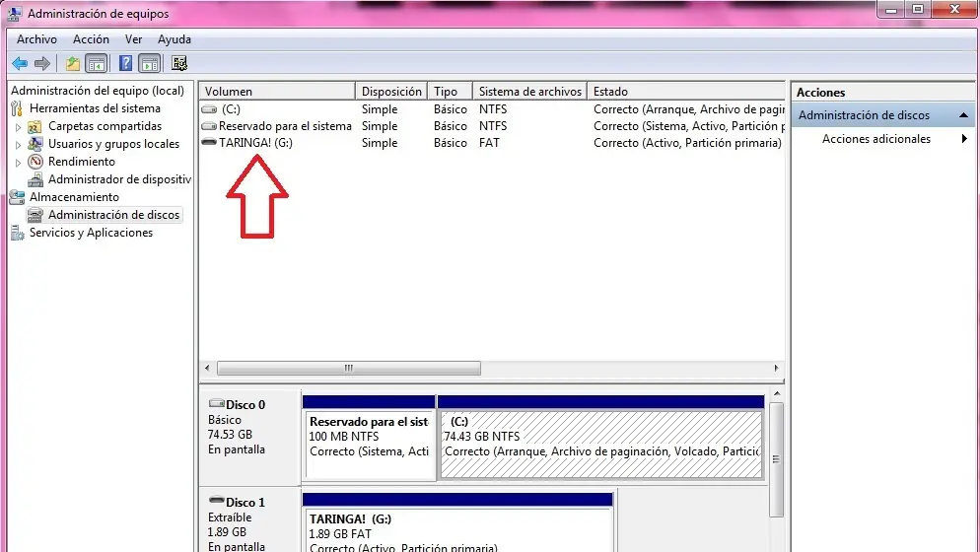
Task: Expand the Usuarios y grupos locales node
Action: [18, 145]
